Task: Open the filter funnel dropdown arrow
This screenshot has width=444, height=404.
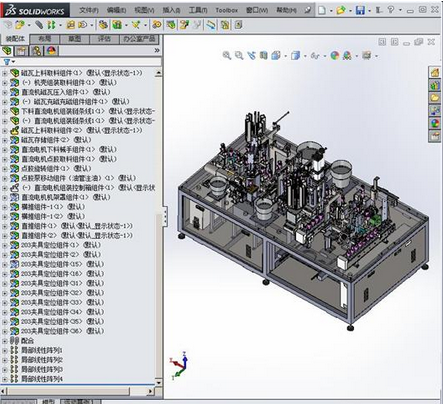Action: coord(13,62)
